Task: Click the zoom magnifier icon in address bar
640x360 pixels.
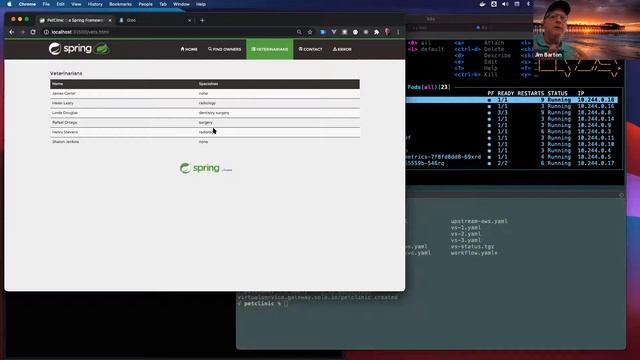Action: pyautogui.click(x=299, y=32)
